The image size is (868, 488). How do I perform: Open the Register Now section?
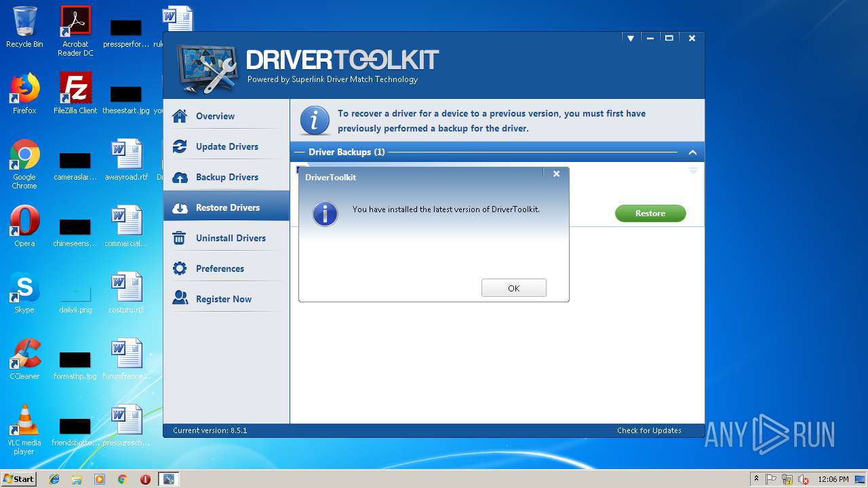click(x=226, y=299)
